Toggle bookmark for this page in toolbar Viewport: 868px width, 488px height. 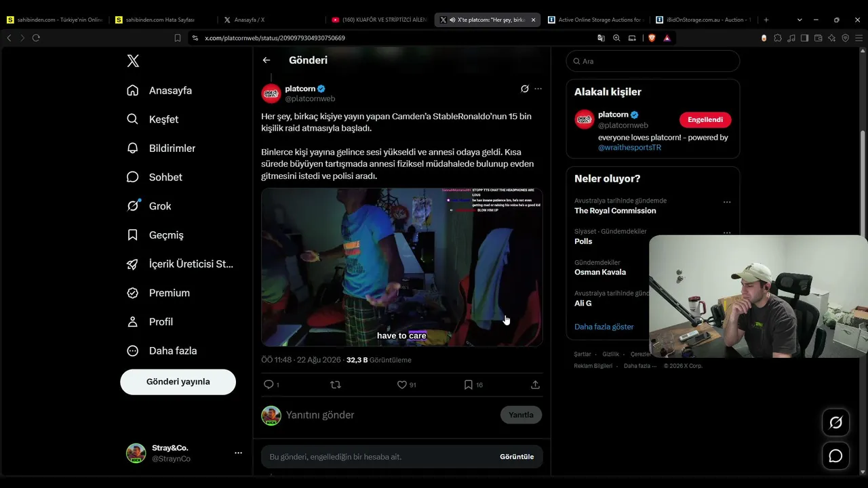point(178,38)
